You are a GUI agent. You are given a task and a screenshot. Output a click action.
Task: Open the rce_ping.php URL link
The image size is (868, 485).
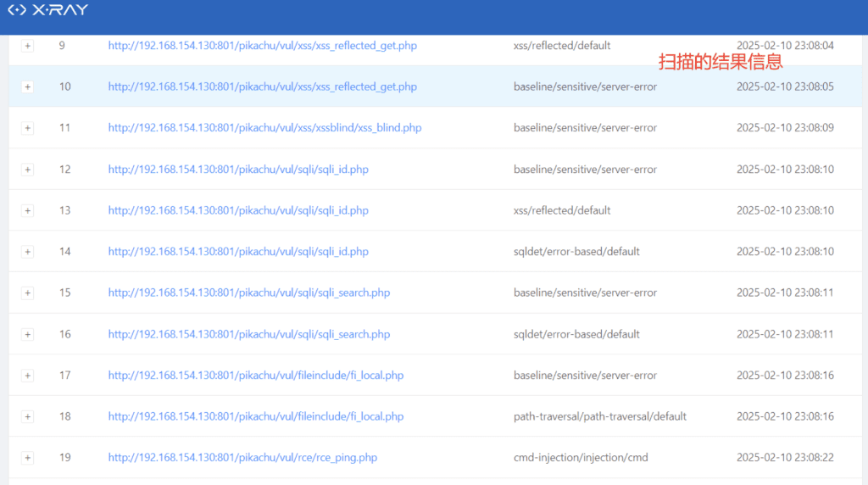pos(242,457)
